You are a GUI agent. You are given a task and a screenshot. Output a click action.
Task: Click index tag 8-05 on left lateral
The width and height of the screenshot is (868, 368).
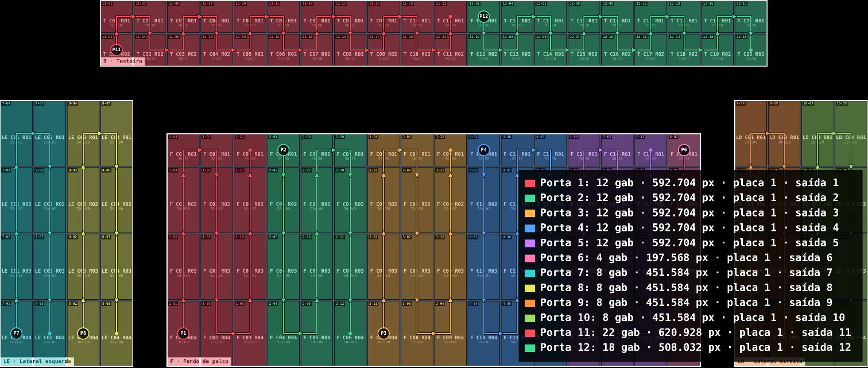pyautogui.click(x=106, y=103)
